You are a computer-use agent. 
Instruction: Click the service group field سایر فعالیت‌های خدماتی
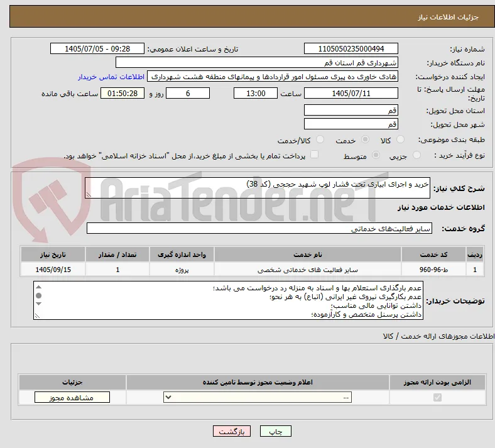[x=259, y=228]
